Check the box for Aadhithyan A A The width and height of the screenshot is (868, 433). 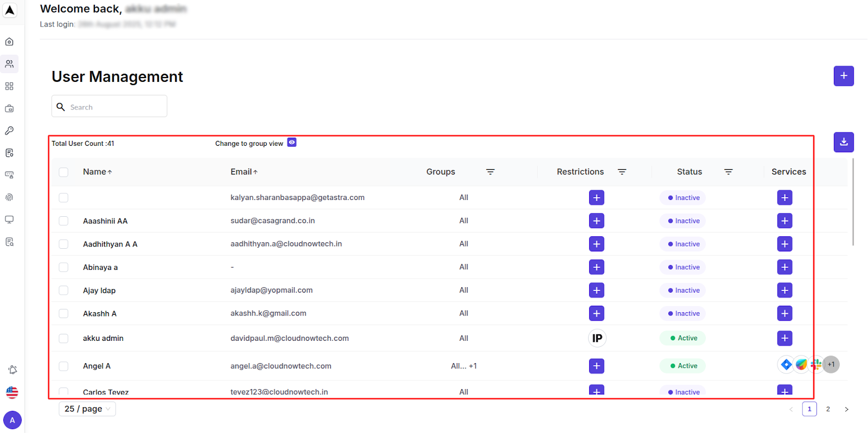coord(63,244)
